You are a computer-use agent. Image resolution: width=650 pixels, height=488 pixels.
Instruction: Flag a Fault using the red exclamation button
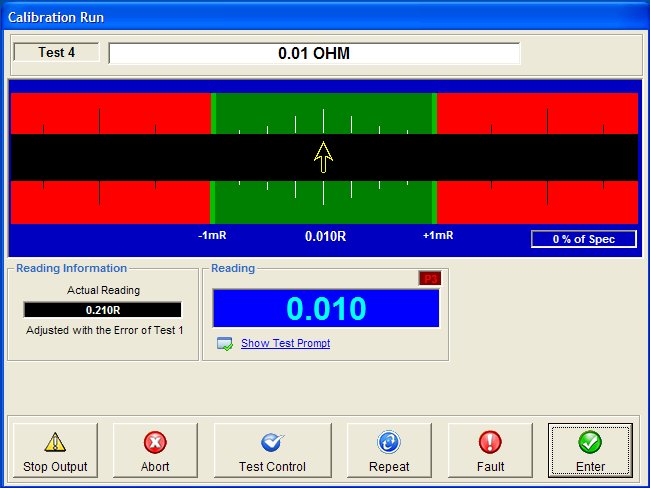490,452
